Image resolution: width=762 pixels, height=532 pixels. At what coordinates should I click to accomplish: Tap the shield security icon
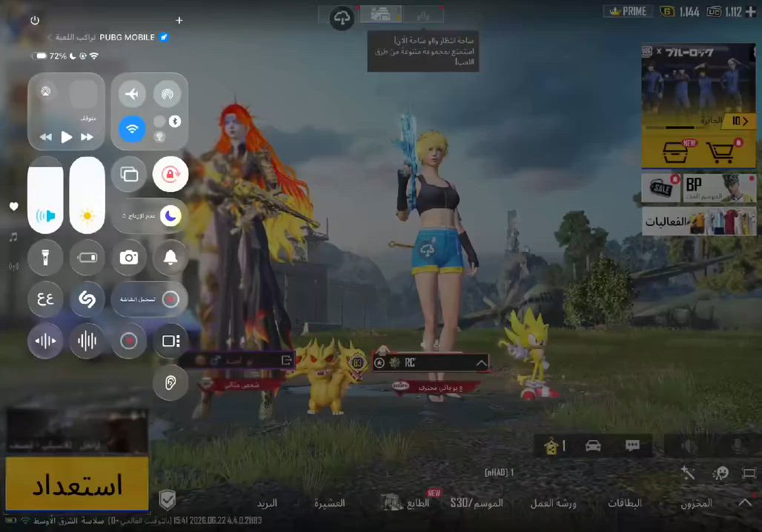[168, 499]
